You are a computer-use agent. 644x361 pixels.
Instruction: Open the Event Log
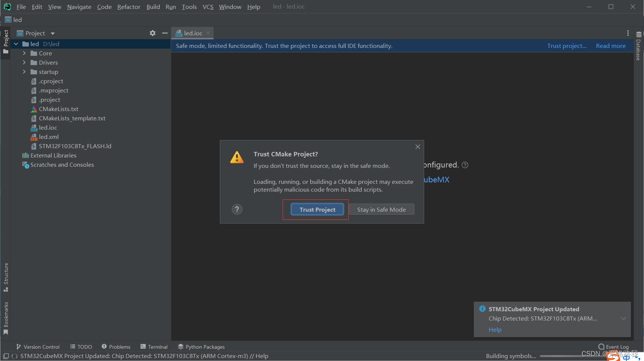pos(614,347)
